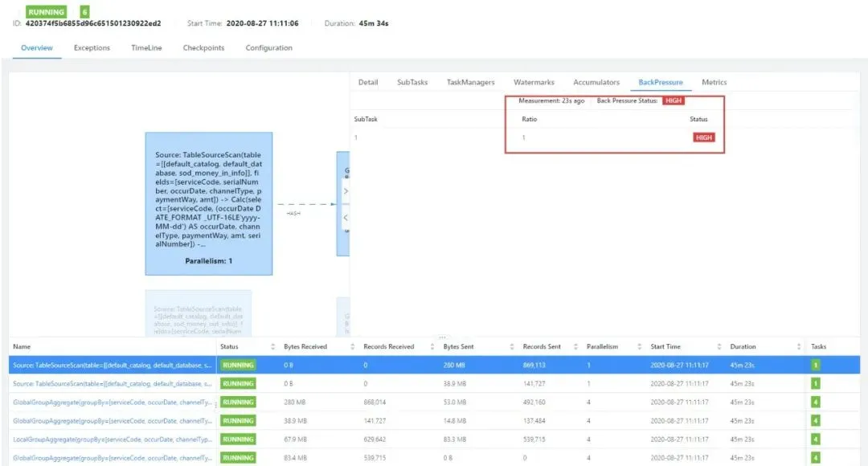
Task: Click the Ratio column header
Action: [529, 119]
